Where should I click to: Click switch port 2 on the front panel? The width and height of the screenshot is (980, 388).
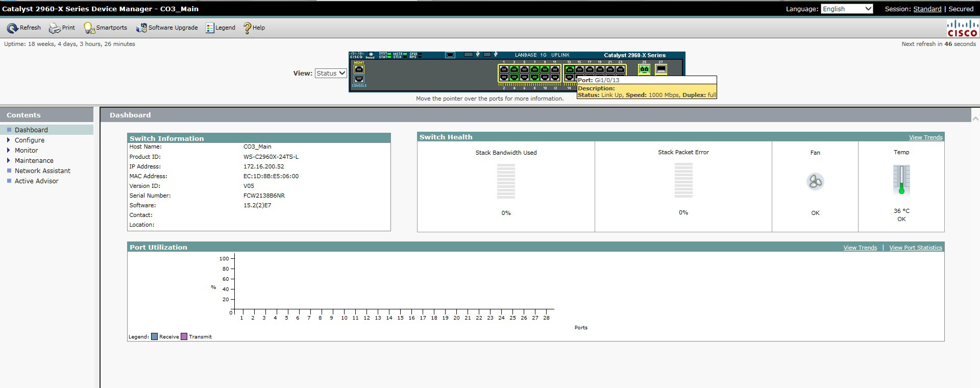pos(504,77)
